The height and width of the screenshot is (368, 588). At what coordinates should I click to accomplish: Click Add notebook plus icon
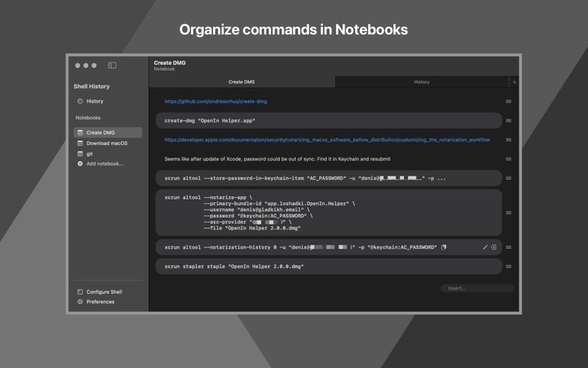(x=80, y=164)
